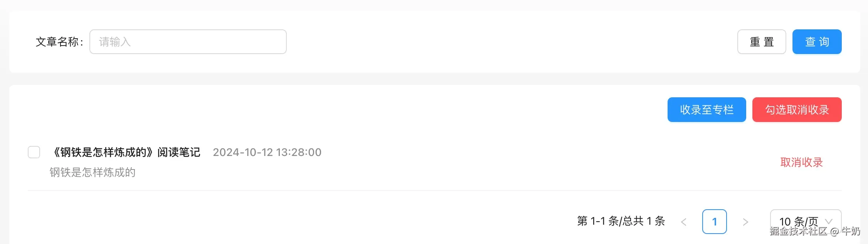Open article 《钢铁是怎样炼成的》阅读笔记 title
Screen dimensions: 868x244
126,152
